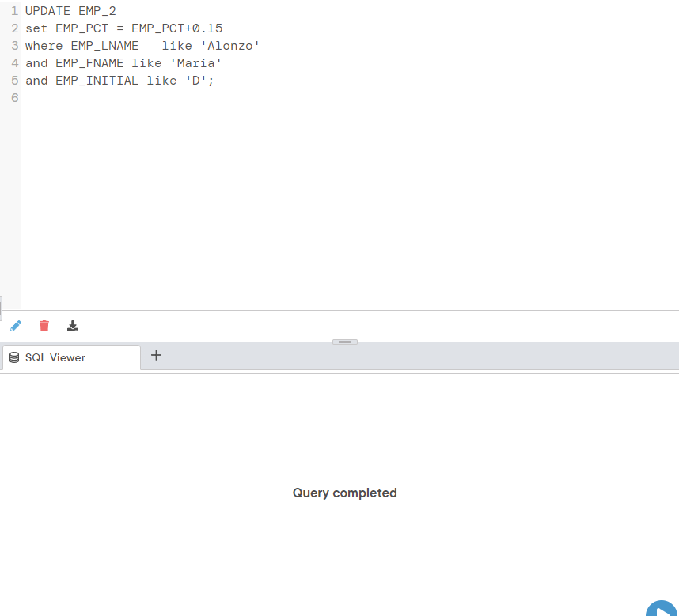Image resolution: width=679 pixels, height=616 pixels.
Task: Select the pencil edit icon
Action: pos(15,326)
